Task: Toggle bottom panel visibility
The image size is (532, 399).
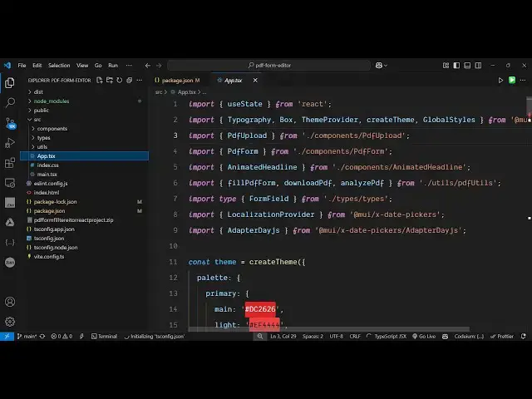Action: 467,65
